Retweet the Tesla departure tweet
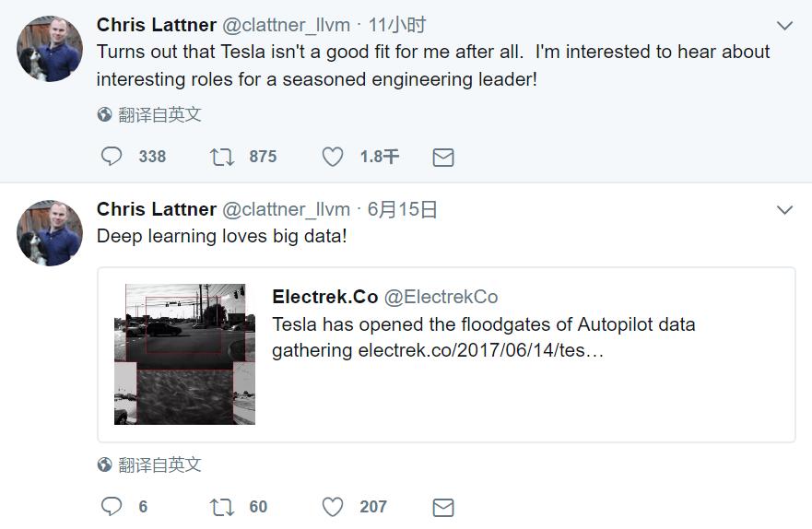 222,157
